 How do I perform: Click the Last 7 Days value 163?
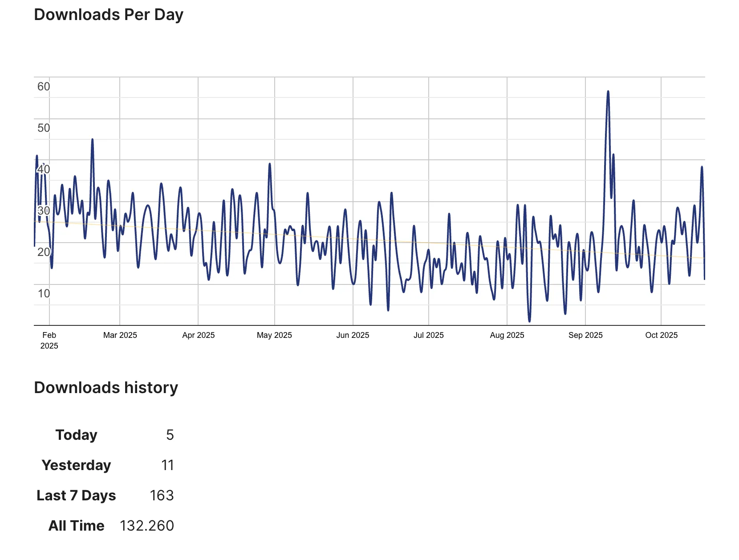coord(162,495)
